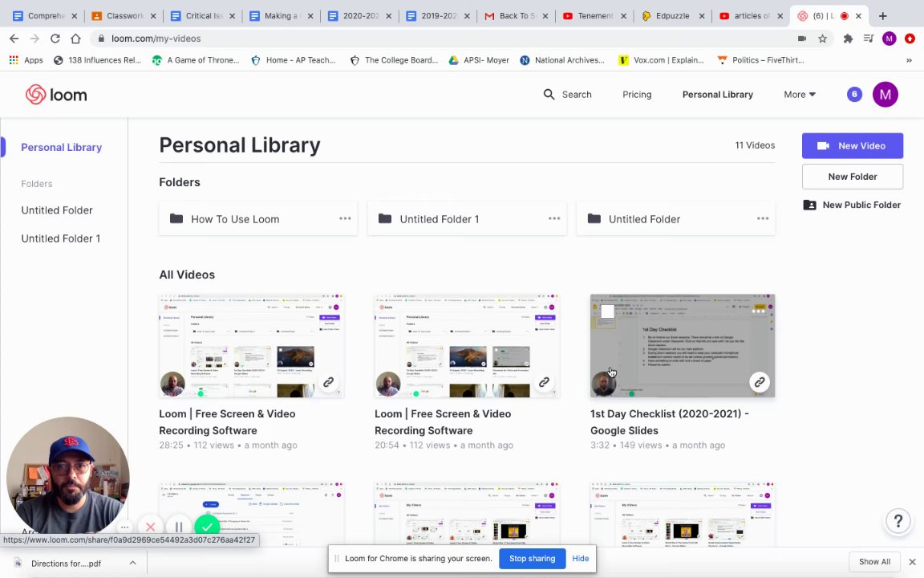Click Show All downloads button
Screen dimensions: 924x578
[874, 561]
